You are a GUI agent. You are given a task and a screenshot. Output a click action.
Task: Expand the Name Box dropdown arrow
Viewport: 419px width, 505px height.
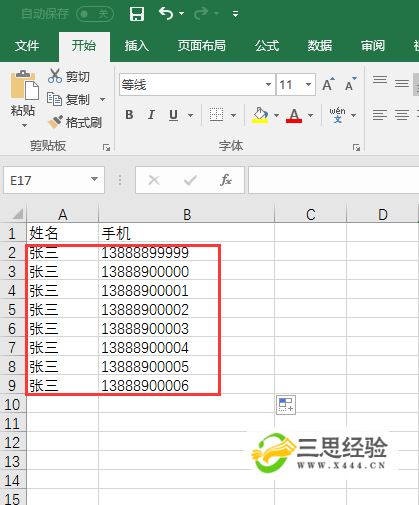pyautogui.click(x=94, y=180)
